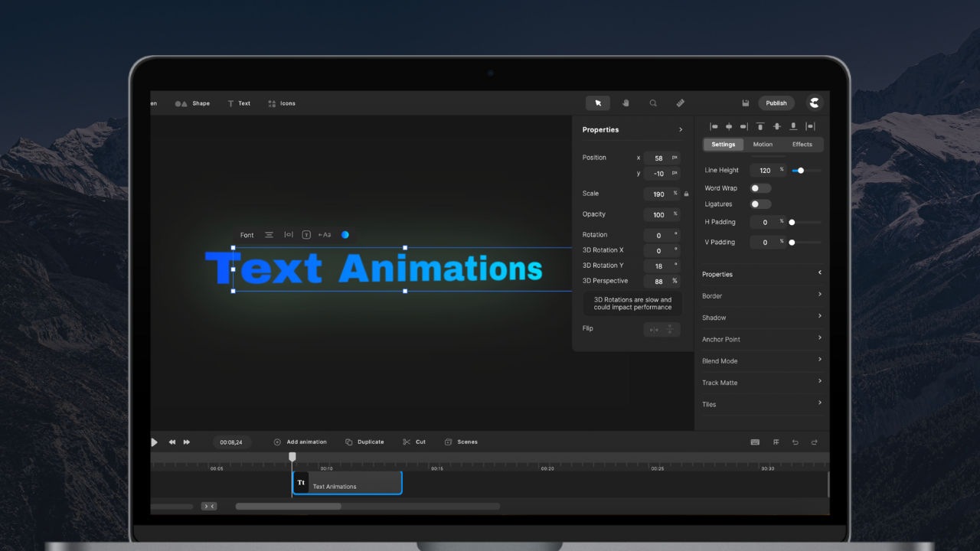Expand the Blend Mode section
The height and width of the screenshot is (551, 980).
coord(762,361)
